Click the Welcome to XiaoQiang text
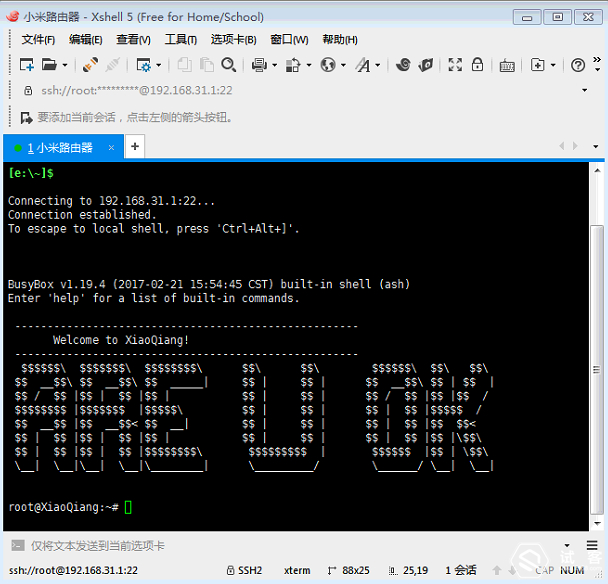 coord(121,340)
